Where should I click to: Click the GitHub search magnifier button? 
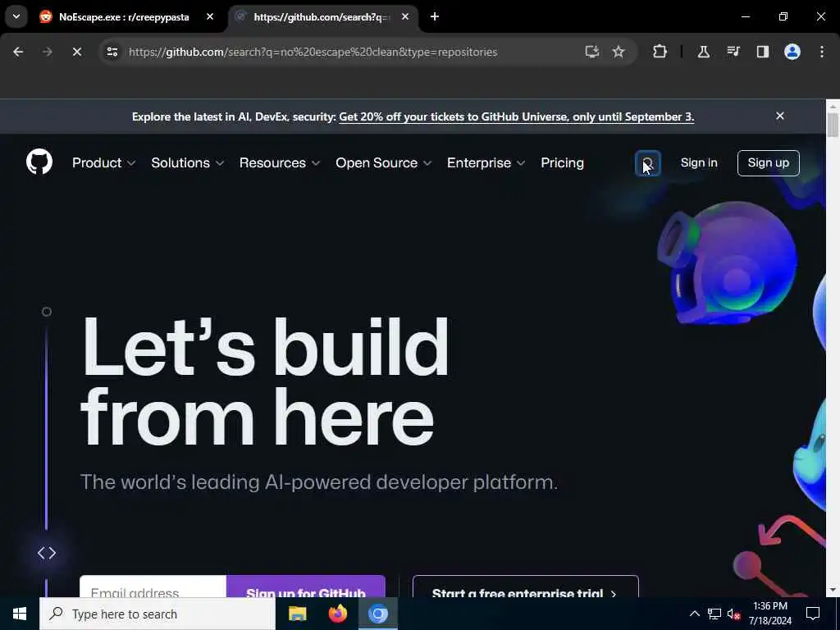click(x=648, y=163)
